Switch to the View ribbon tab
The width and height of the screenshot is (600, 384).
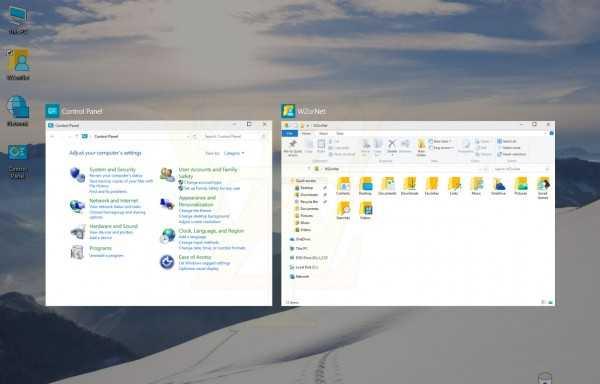pyautogui.click(x=340, y=133)
